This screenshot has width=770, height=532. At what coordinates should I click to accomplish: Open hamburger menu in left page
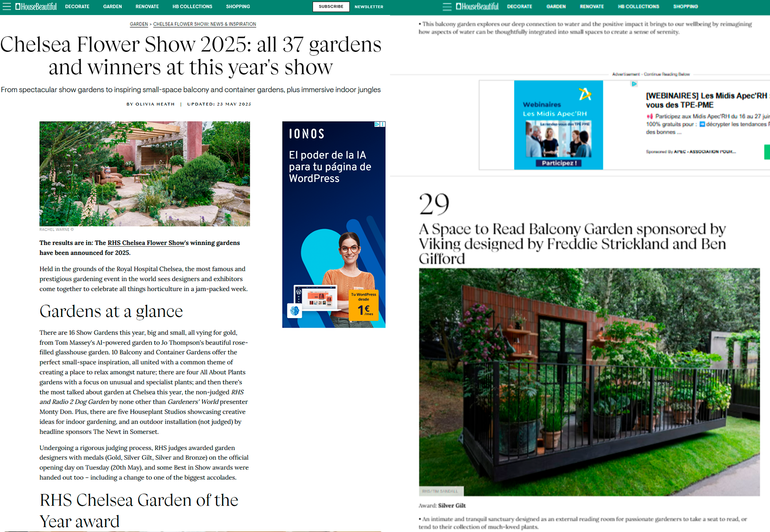7,6
